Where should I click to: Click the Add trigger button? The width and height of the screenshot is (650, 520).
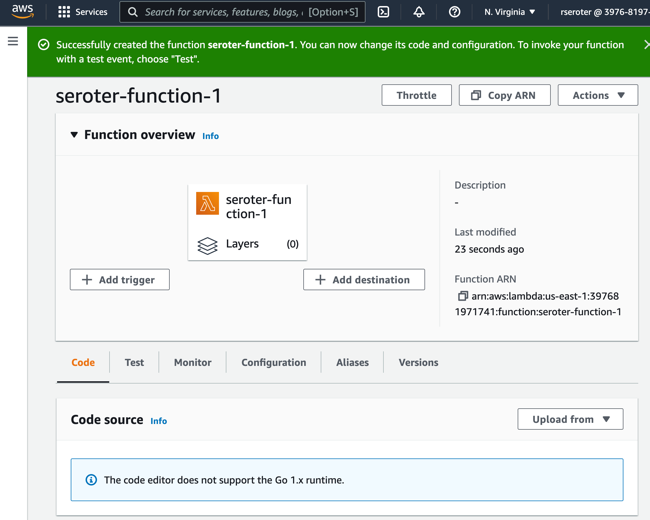120,280
